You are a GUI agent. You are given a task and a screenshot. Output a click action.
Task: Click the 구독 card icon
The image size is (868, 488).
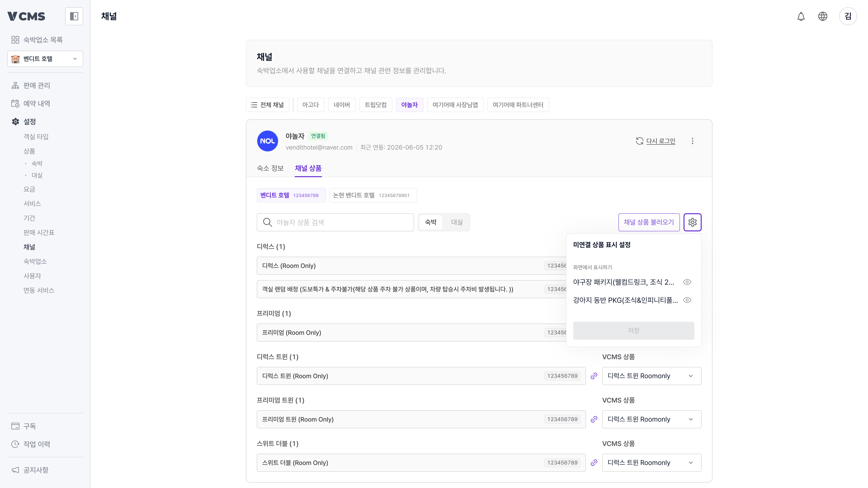point(15,426)
